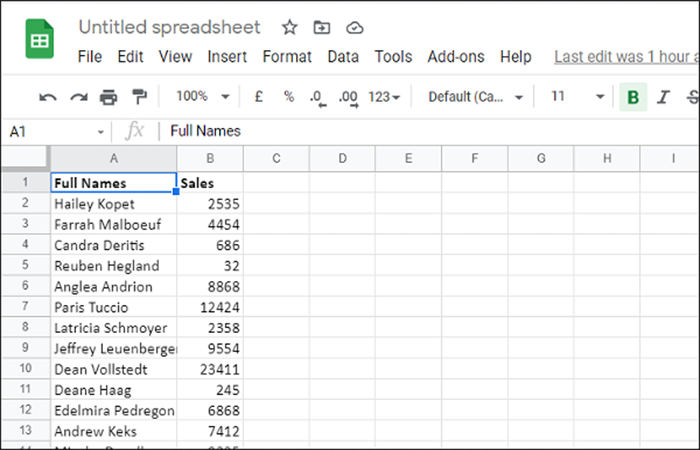Screen dimensions: 700x450
Task: Select column H header
Action: (x=607, y=158)
